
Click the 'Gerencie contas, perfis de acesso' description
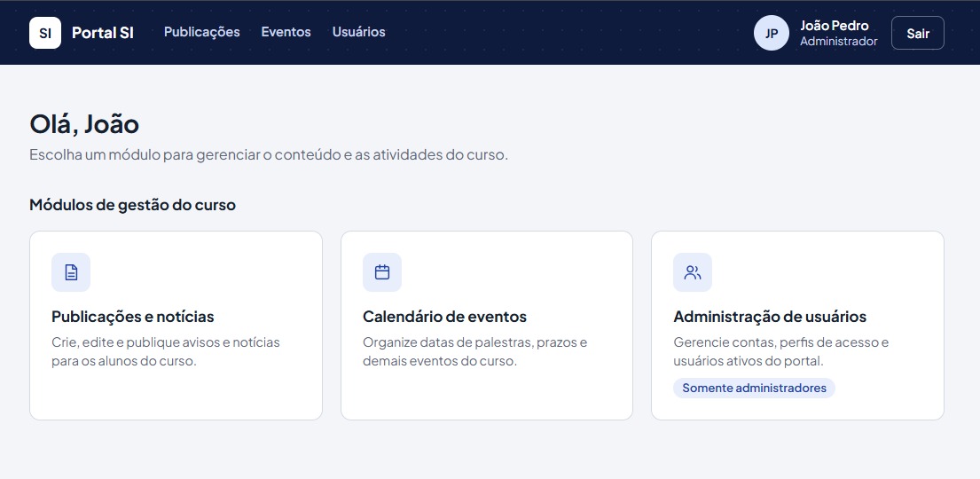point(781,351)
